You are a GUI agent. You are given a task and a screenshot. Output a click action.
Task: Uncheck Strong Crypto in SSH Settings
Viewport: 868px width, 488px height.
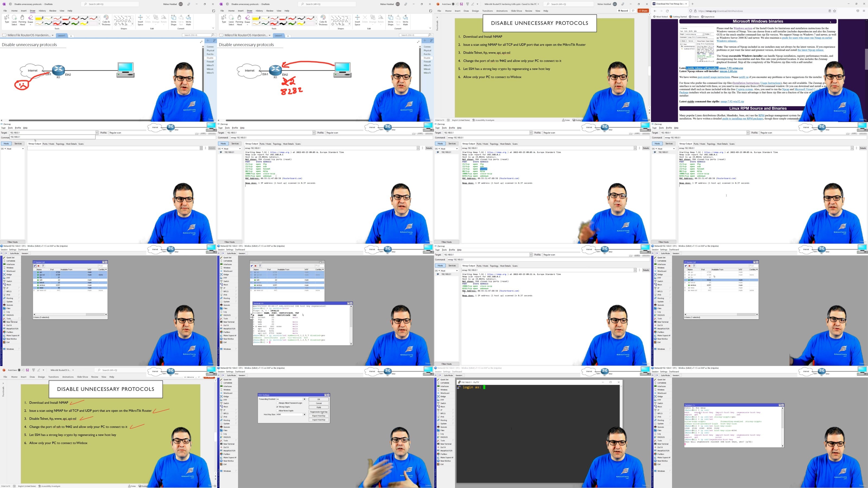[277, 407]
